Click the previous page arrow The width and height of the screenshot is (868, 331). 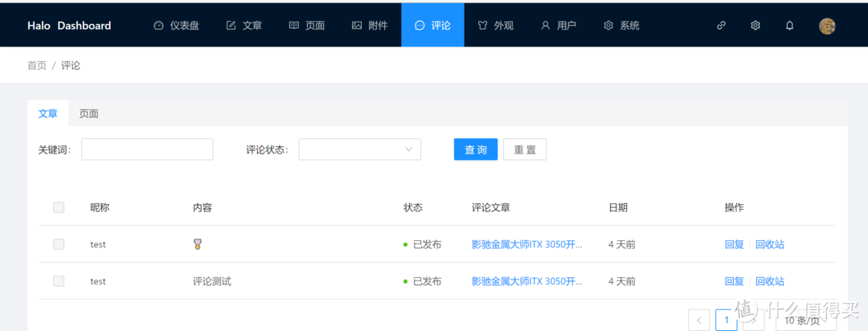pos(698,320)
